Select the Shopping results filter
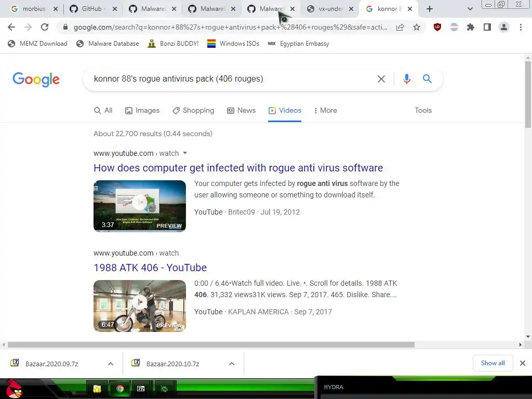Screen dimensions: 532x399 point(193,110)
